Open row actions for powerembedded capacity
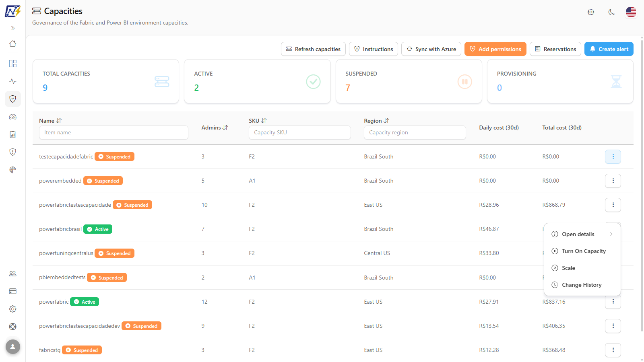Screen dimensions: 644x362 (x=613, y=181)
